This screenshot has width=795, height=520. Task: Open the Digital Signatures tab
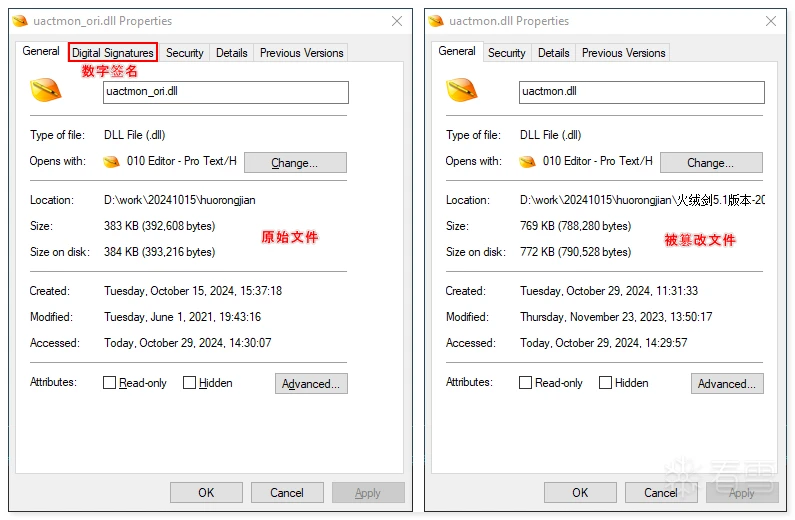tap(113, 53)
